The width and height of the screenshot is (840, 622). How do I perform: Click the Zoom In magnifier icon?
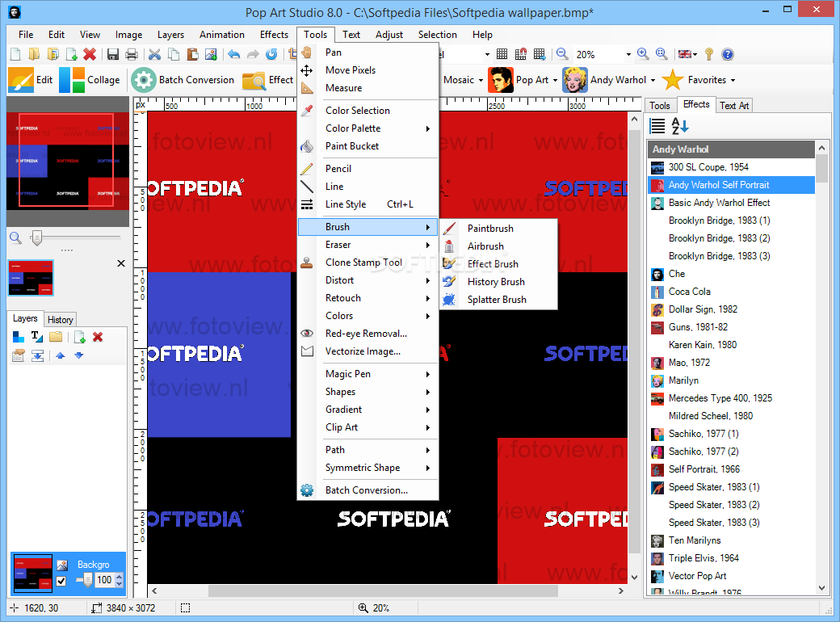(643, 54)
